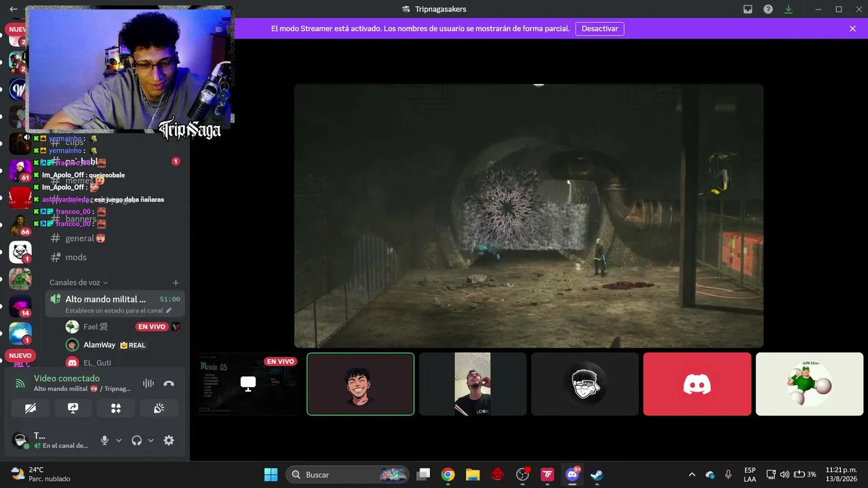This screenshot has height=488, width=868.
Task: Click user Fael in voice channel
Action: 96,327
